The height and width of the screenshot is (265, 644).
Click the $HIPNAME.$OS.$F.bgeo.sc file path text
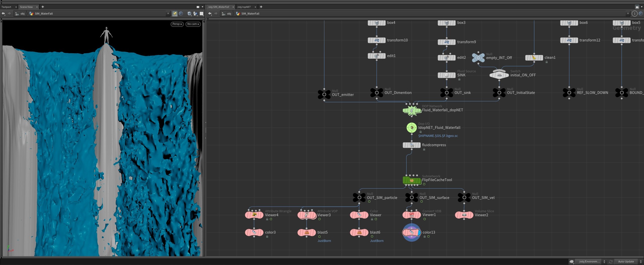pos(438,136)
